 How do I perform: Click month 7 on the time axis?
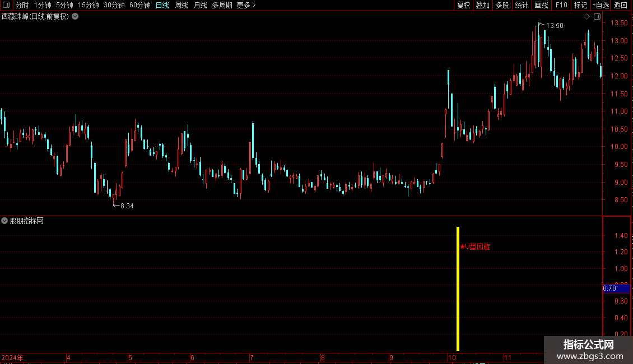click(251, 357)
